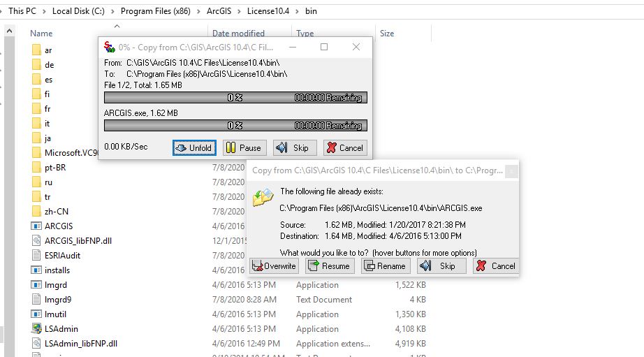Select the lmgrd application icon
This screenshot has height=357, width=644.
tap(36, 285)
